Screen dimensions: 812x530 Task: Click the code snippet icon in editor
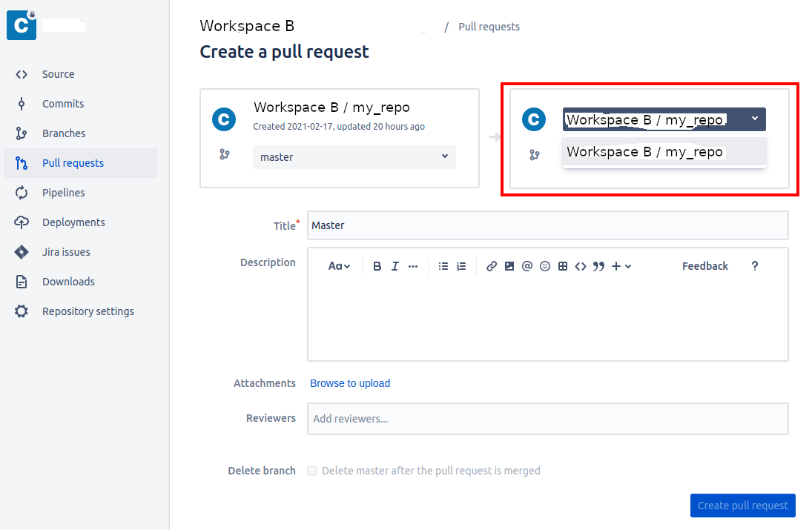581,266
